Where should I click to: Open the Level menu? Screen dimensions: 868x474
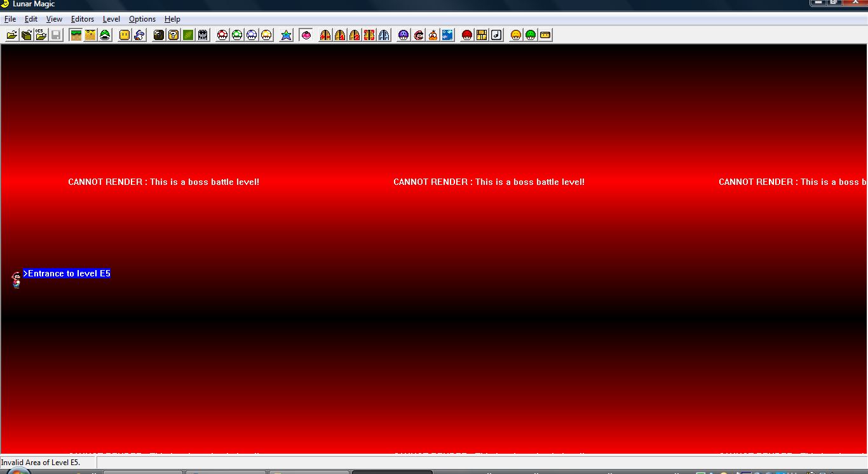(111, 19)
